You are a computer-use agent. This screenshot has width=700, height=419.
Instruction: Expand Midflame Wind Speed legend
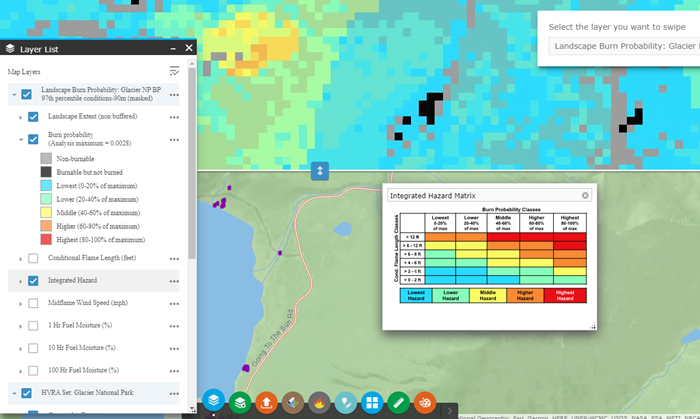coord(21,304)
